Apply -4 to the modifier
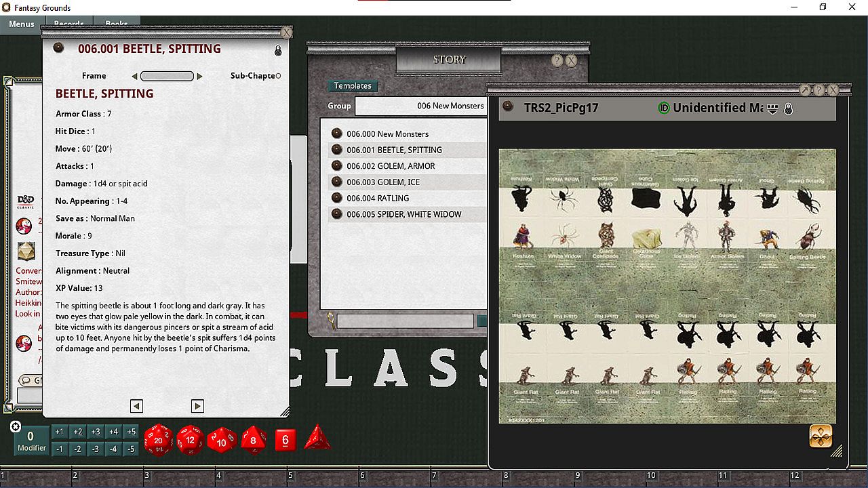The image size is (868, 488). (x=113, y=449)
